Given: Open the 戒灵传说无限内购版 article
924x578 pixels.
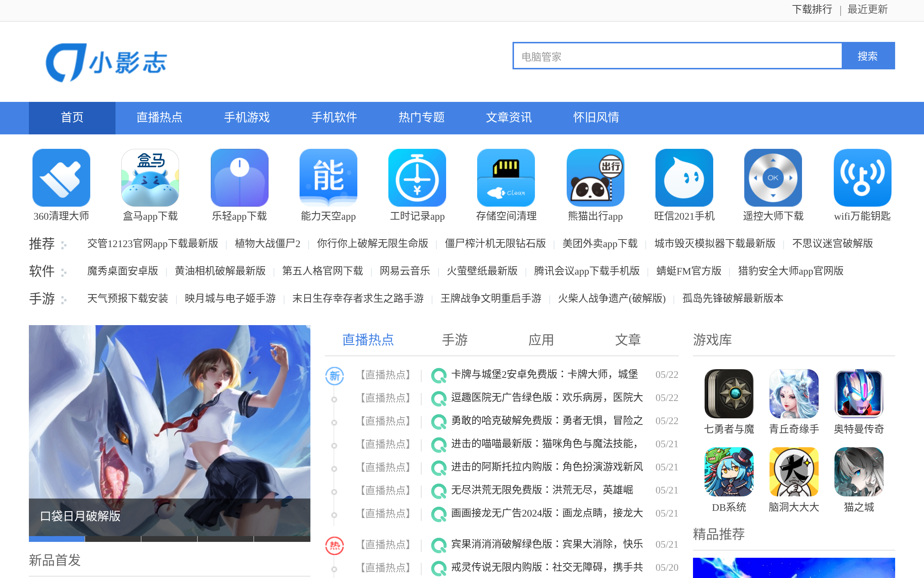Looking at the screenshot, I should click(x=547, y=567).
